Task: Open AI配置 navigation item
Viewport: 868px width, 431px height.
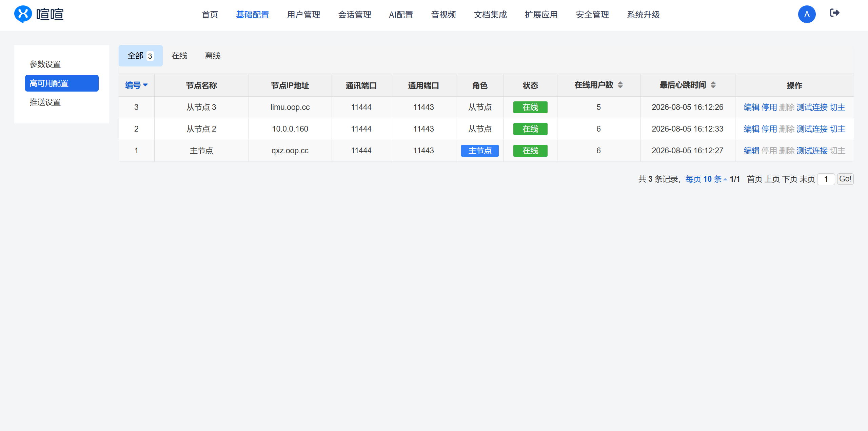Action: (x=401, y=15)
